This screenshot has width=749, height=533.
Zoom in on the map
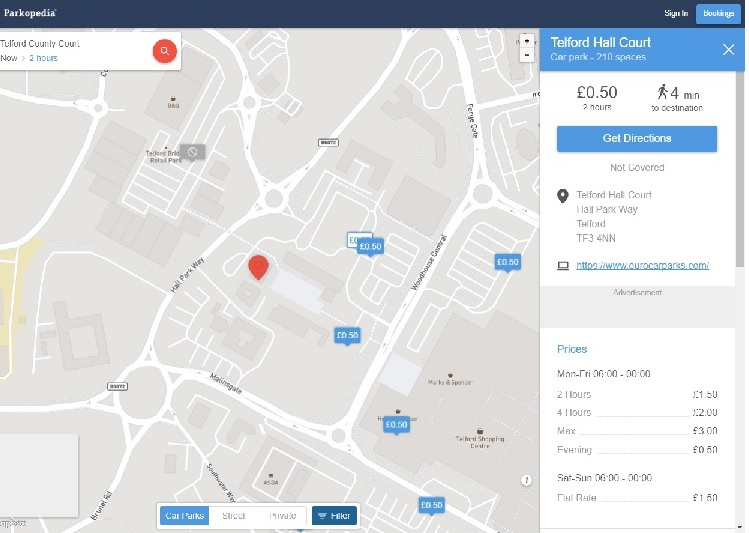[527, 41]
